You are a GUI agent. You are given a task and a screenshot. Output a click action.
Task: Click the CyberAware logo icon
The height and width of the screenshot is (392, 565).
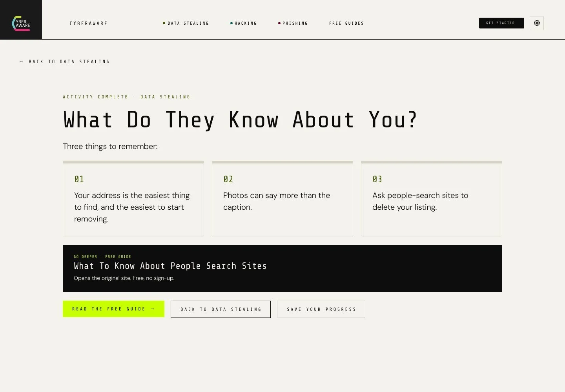[x=21, y=23]
